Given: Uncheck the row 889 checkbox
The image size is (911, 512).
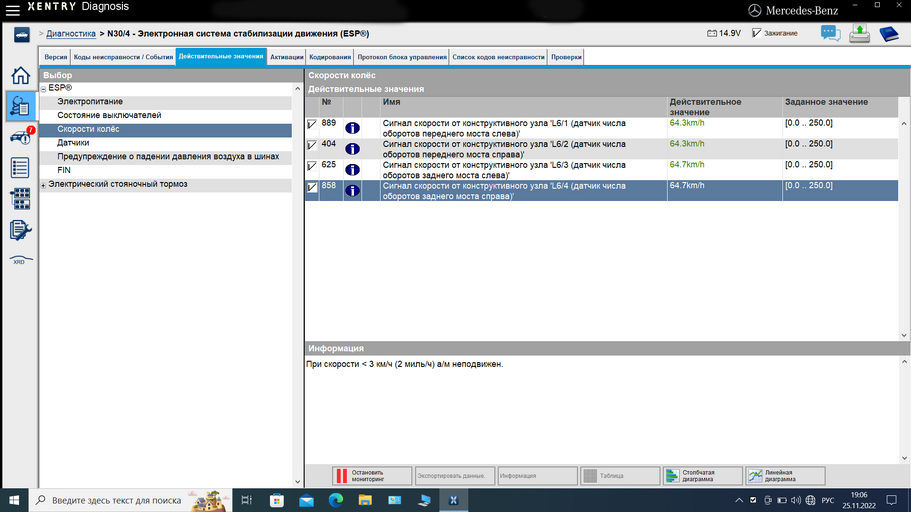Looking at the screenshot, I should click(x=312, y=124).
